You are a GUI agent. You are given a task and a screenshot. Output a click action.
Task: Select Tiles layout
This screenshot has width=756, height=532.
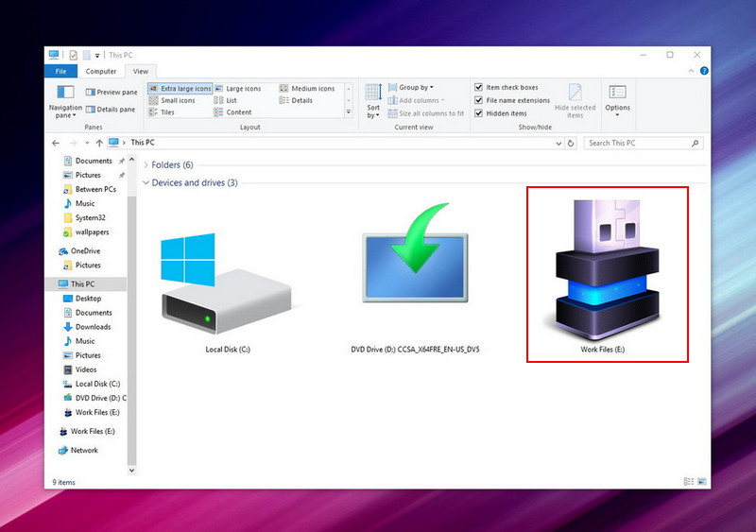point(162,112)
